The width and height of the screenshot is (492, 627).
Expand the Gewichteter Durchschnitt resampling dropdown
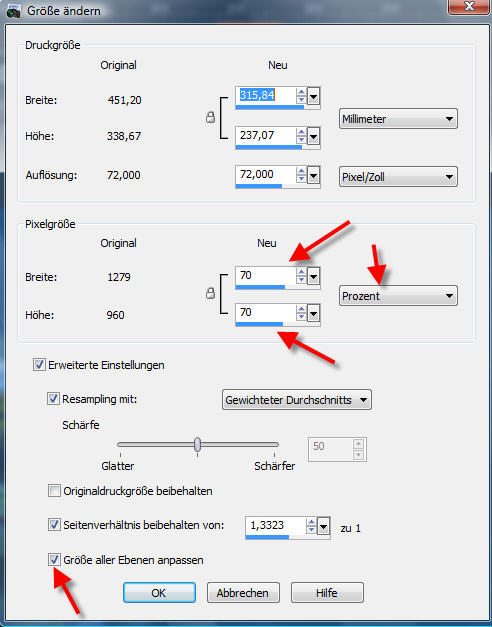pos(296,400)
